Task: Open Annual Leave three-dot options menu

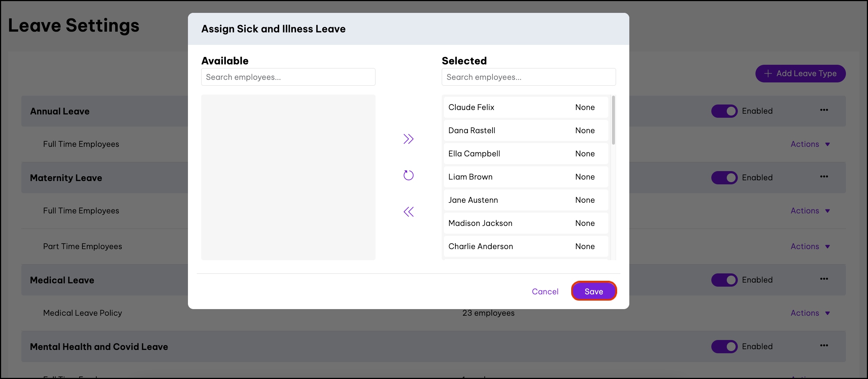Action: coord(824,110)
